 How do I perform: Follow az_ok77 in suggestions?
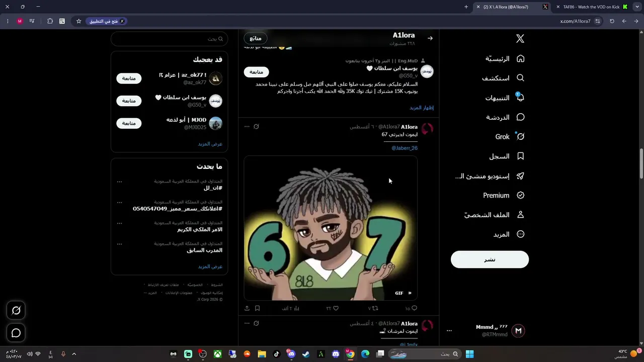point(129,78)
